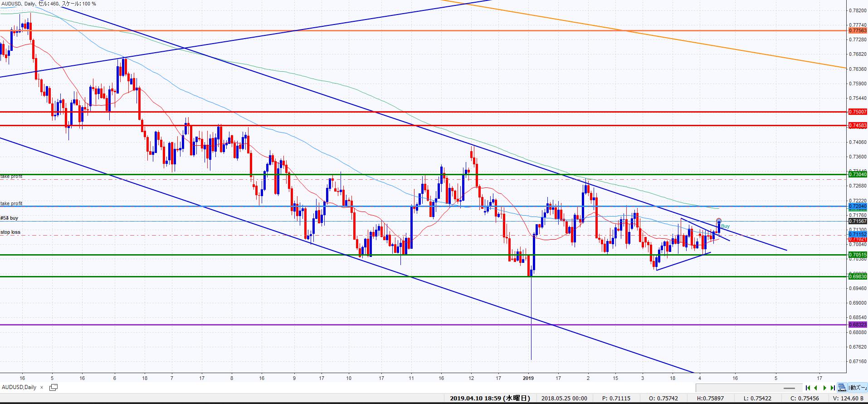Select the 0.75007 red price label
868x404 pixels.
(857, 112)
